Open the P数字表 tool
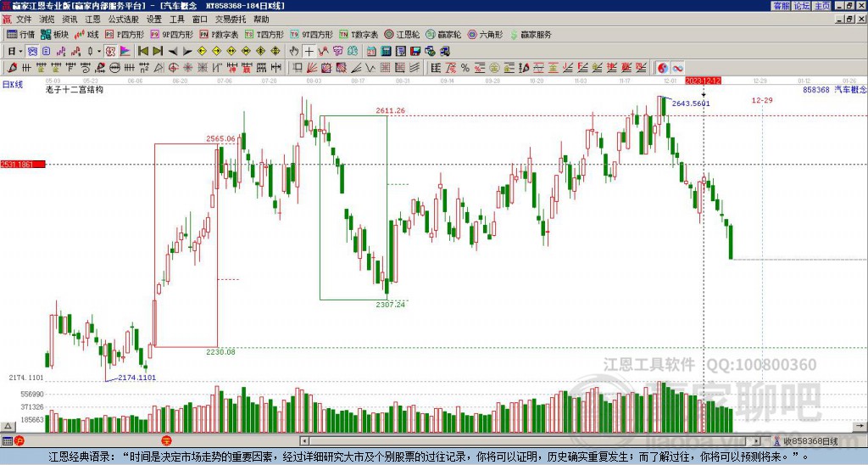868x465 pixels. [x=220, y=34]
